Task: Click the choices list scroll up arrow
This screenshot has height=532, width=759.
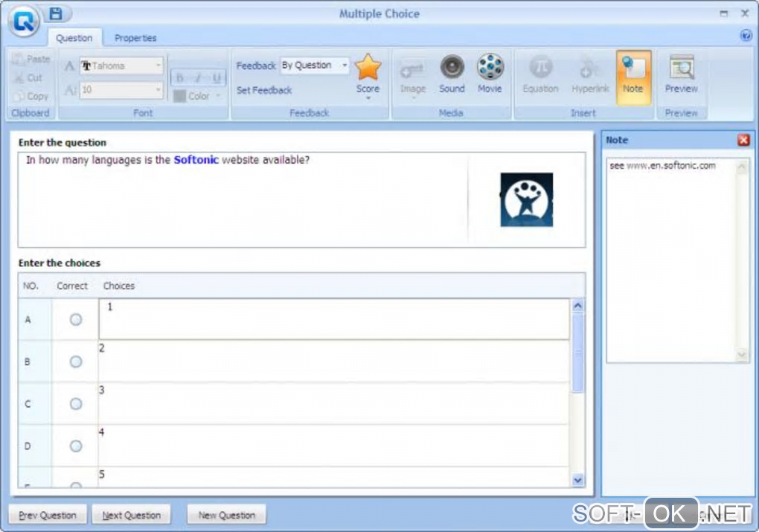Action: coord(577,306)
